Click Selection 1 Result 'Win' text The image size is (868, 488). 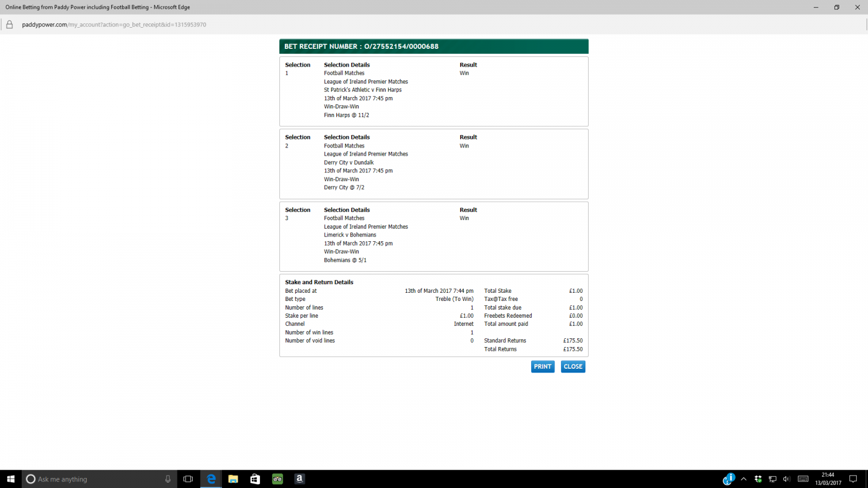[464, 73]
